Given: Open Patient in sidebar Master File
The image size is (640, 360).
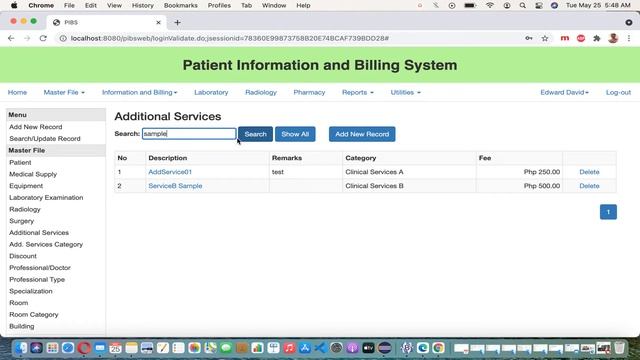Looking at the screenshot, I should coord(20,162).
